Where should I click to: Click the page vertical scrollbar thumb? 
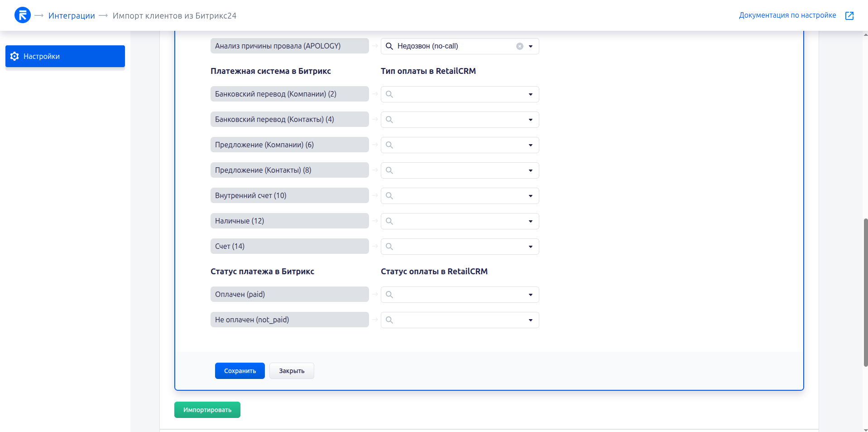[x=865, y=292]
